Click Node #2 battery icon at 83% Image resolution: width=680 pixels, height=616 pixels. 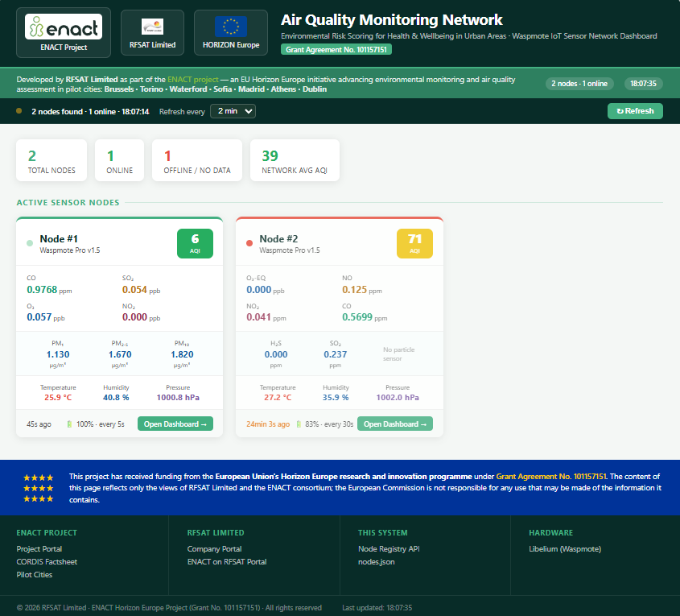[x=299, y=424]
